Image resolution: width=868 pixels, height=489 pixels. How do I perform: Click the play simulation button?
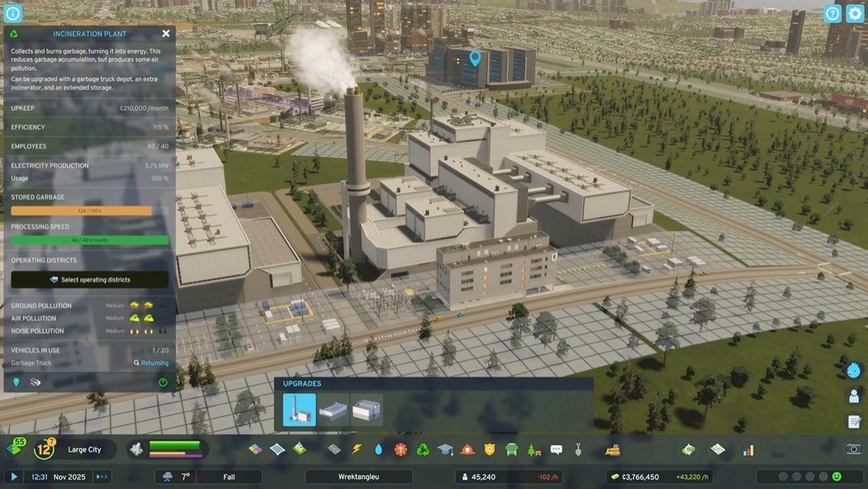point(14,476)
